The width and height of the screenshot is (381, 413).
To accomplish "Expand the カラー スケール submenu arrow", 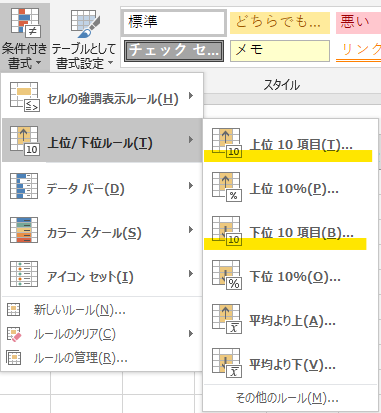I will (x=191, y=229).
